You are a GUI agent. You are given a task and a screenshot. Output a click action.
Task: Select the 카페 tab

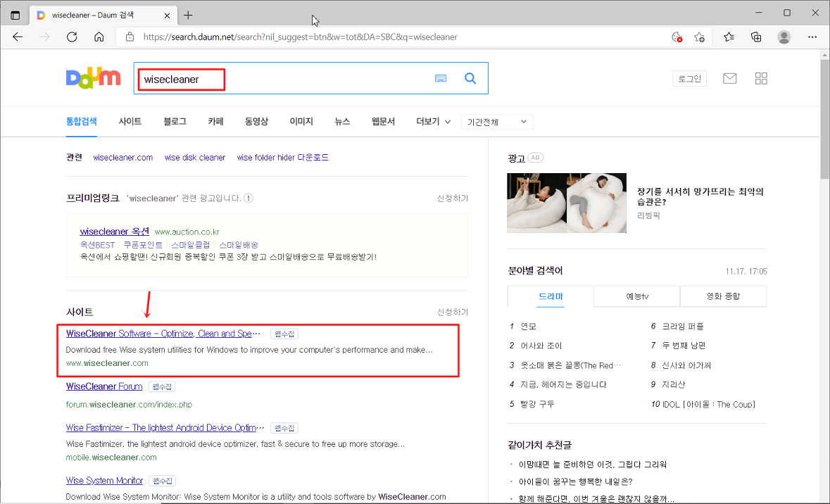[215, 121]
